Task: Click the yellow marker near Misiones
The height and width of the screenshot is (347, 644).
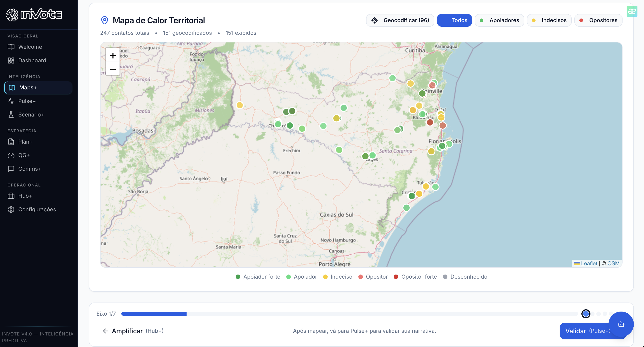Action: pos(240,105)
